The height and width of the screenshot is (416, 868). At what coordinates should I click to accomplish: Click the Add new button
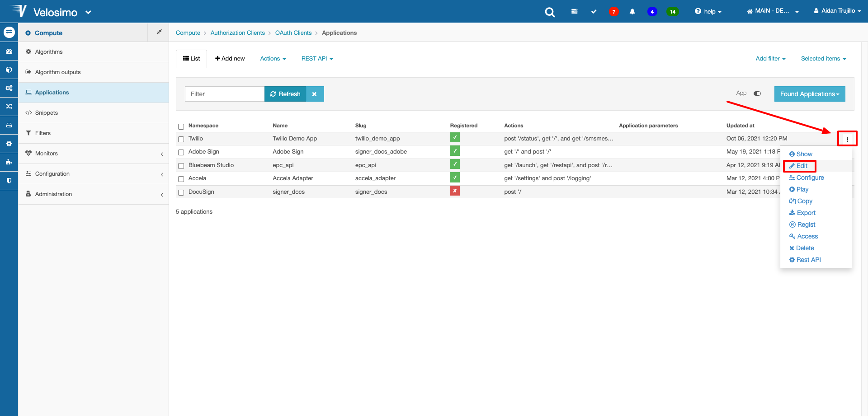tap(230, 59)
